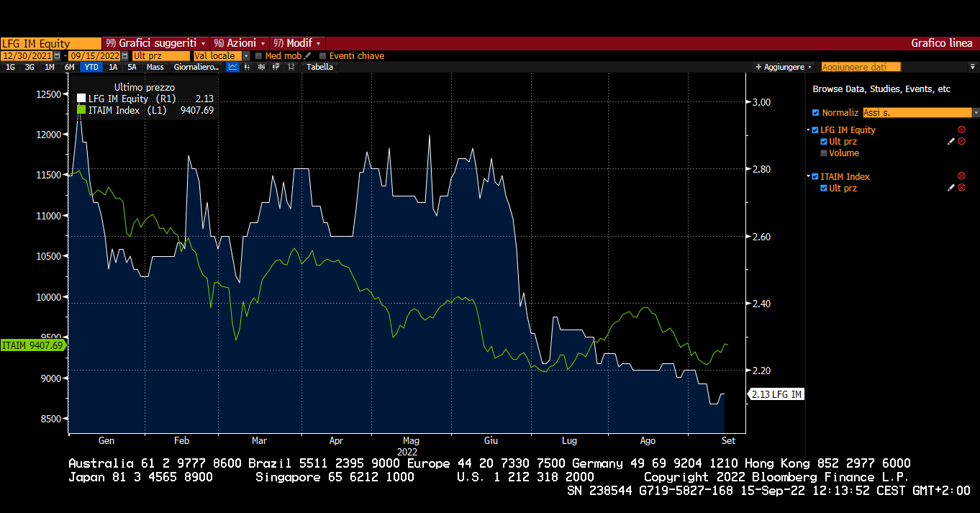Open the Val locale currency dropdown
The image size is (980, 513).
coord(245,55)
